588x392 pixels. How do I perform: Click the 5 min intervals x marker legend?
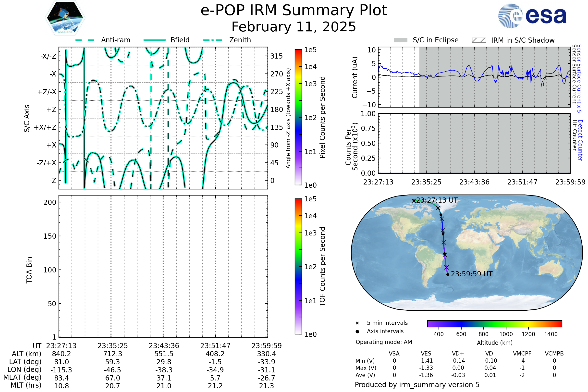point(357,323)
